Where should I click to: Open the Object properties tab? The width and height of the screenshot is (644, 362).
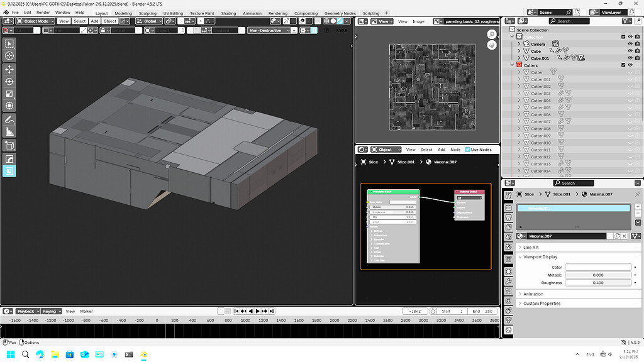pyautogui.click(x=508, y=271)
